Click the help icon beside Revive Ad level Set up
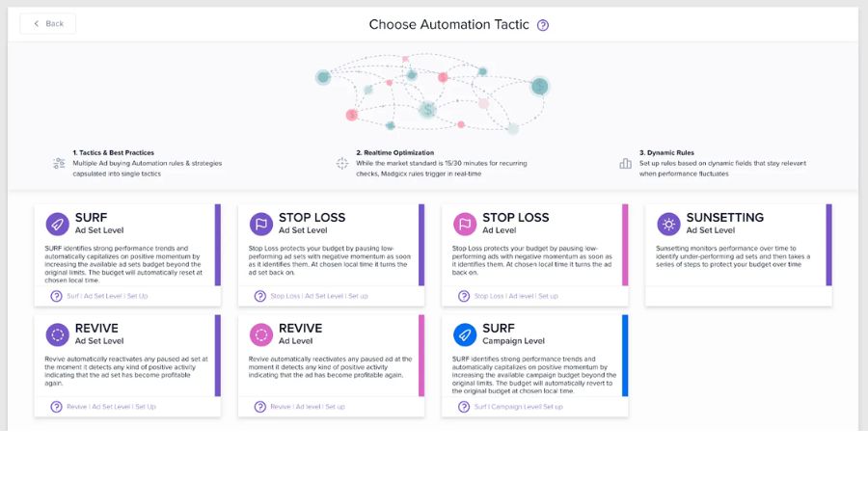This screenshot has height=480, width=868. point(260,407)
